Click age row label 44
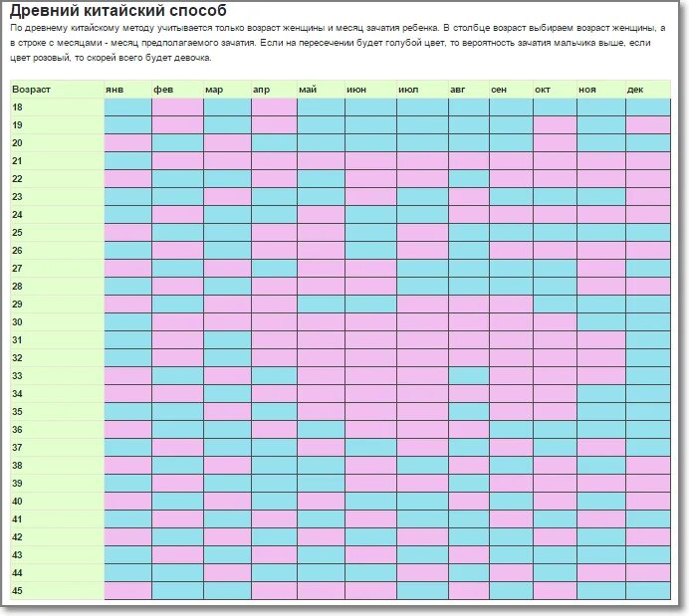Viewport: 689px width, 616px height. [17, 573]
